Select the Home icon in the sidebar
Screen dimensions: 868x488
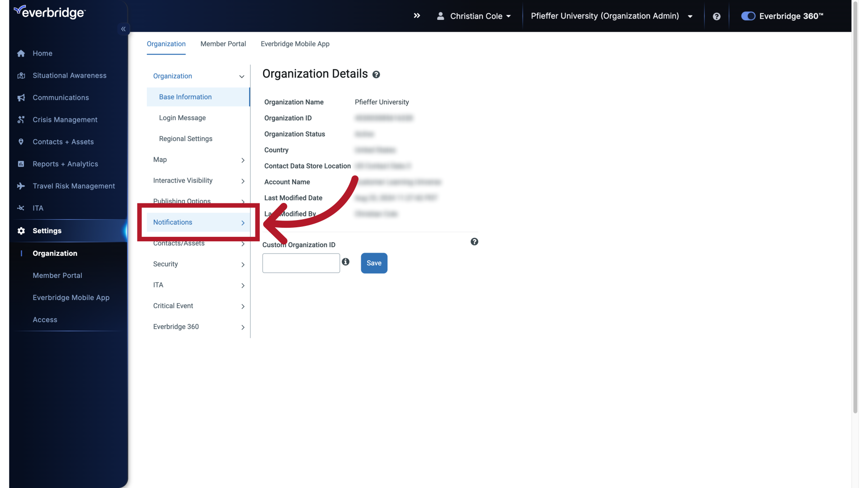pyautogui.click(x=21, y=53)
